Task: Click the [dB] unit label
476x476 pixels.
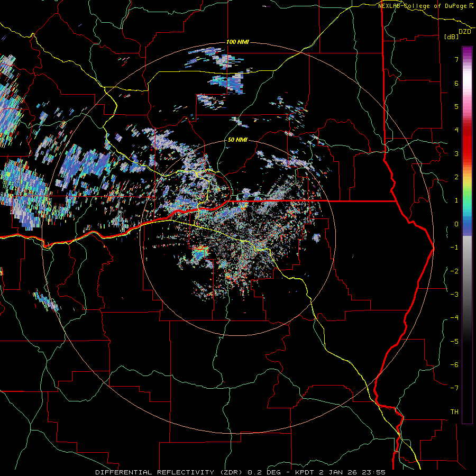Action: click(x=452, y=36)
